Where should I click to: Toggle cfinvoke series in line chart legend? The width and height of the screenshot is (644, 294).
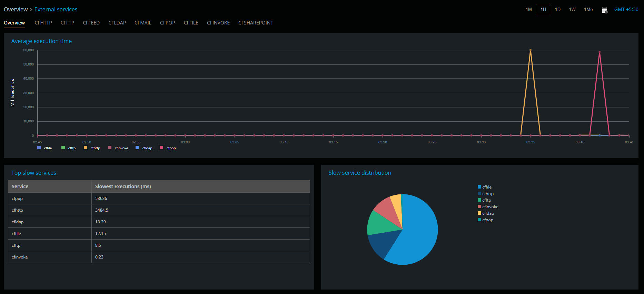(118, 148)
